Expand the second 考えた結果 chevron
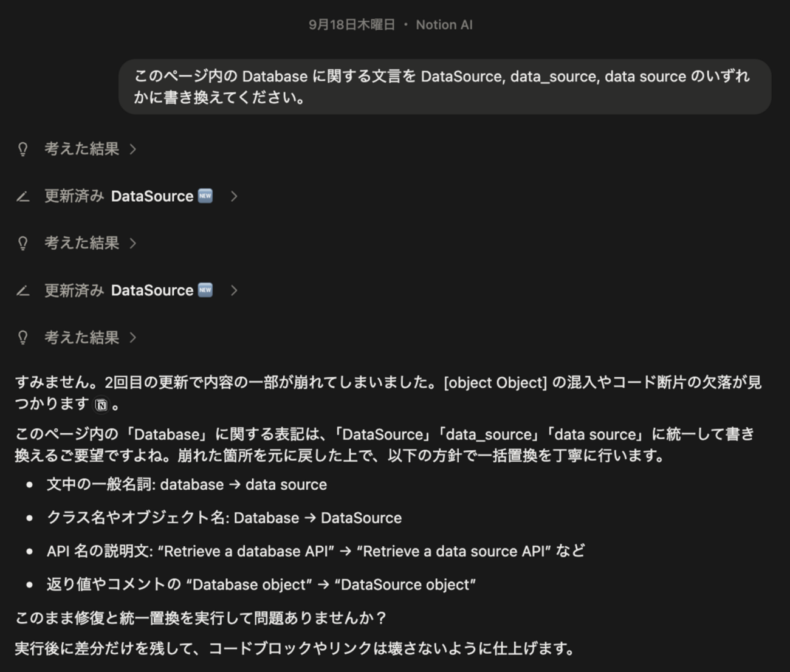Viewport: 790px width, 672px height. click(133, 243)
